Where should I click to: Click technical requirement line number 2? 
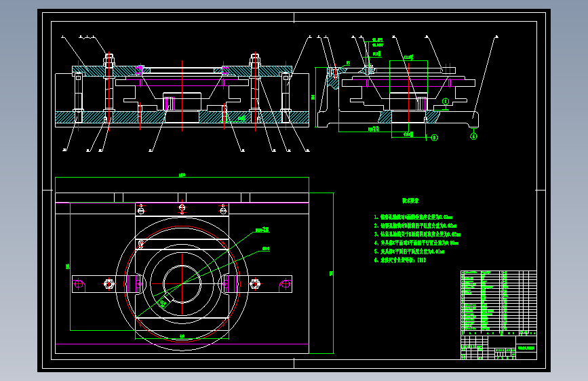tap(415, 226)
